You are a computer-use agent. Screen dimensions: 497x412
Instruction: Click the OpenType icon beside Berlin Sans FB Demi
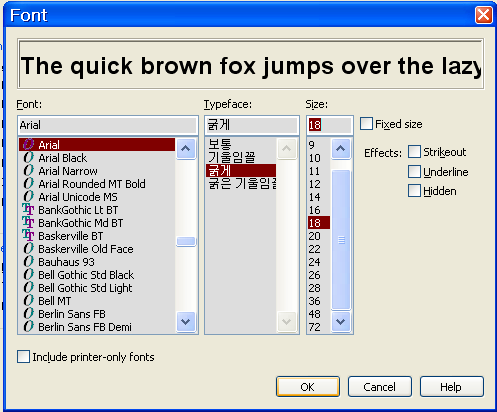(x=29, y=327)
